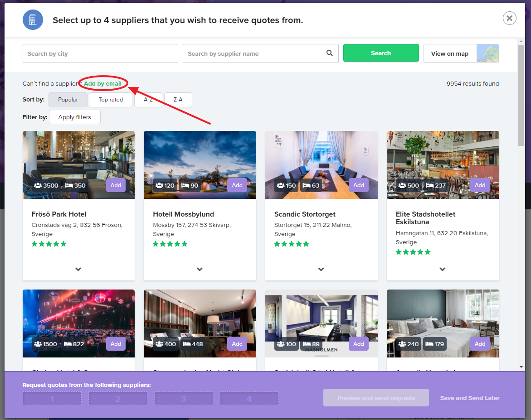The image size is (531, 420).
Task: Click the guest capacity 120 badge on Hotell Mossbylund
Action: [x=165, y=185]
